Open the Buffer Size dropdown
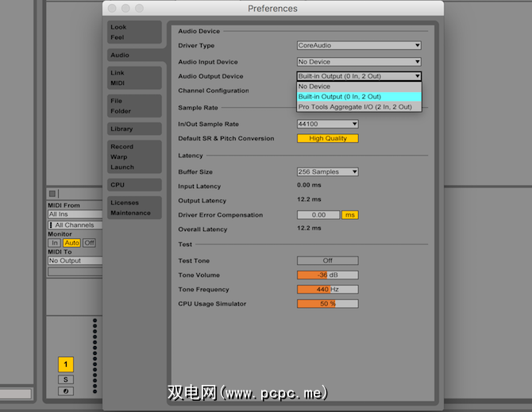Viewport: 532px width, 412px height. tap(327, 172)
